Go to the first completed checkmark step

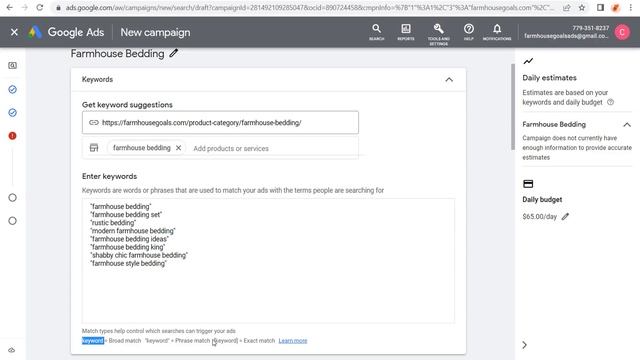pyautogui.click(x=13, y=89)
